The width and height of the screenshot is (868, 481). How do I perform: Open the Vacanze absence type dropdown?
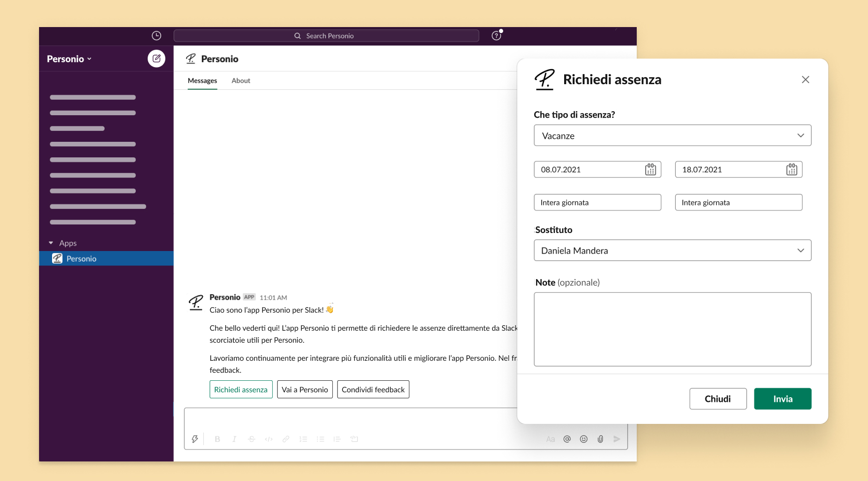672,135
